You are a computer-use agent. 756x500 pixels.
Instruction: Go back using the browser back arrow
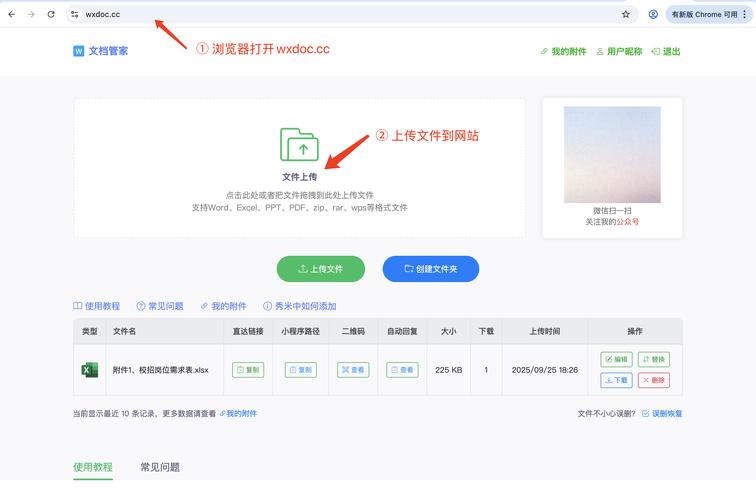pyautogui.click(x=12, y=14)
